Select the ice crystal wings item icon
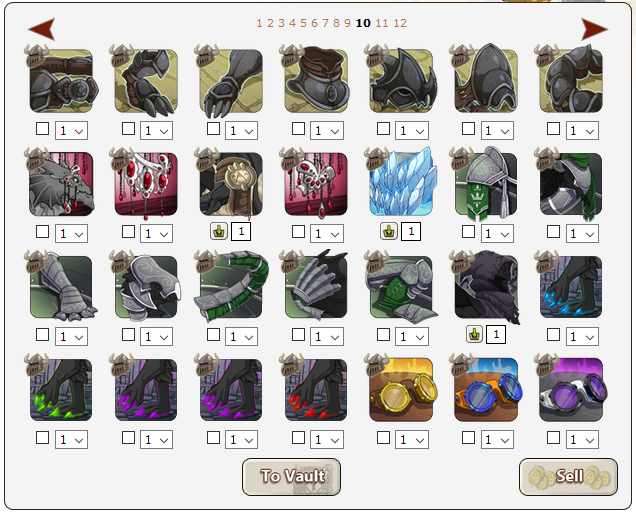This screenshot has width=636, height=512. click(x=401, y=183)
